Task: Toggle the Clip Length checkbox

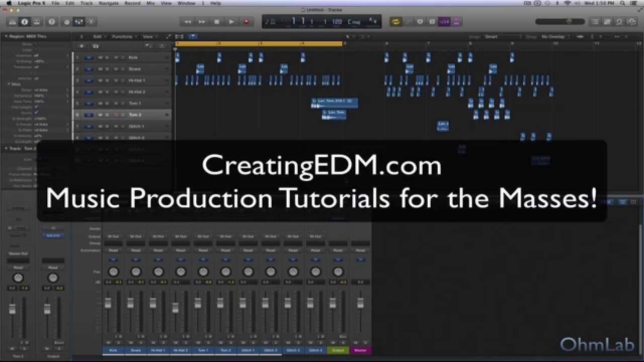Action: [36, 107]
